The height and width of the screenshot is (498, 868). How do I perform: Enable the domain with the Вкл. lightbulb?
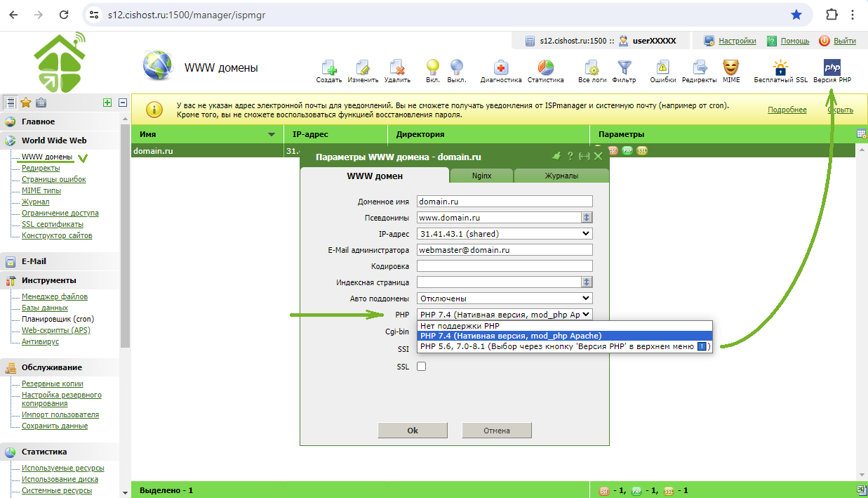click(x=433, y=68)
